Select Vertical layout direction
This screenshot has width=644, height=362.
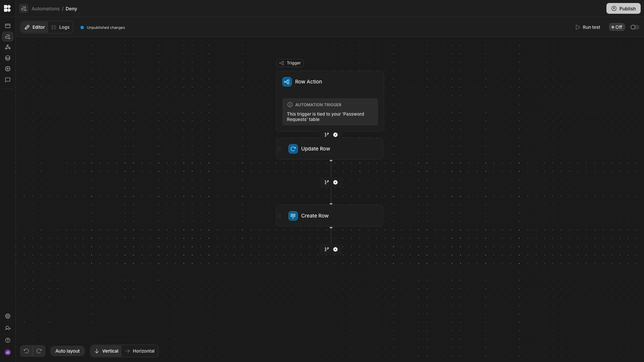pyautogui.click(x=106, y=351)
